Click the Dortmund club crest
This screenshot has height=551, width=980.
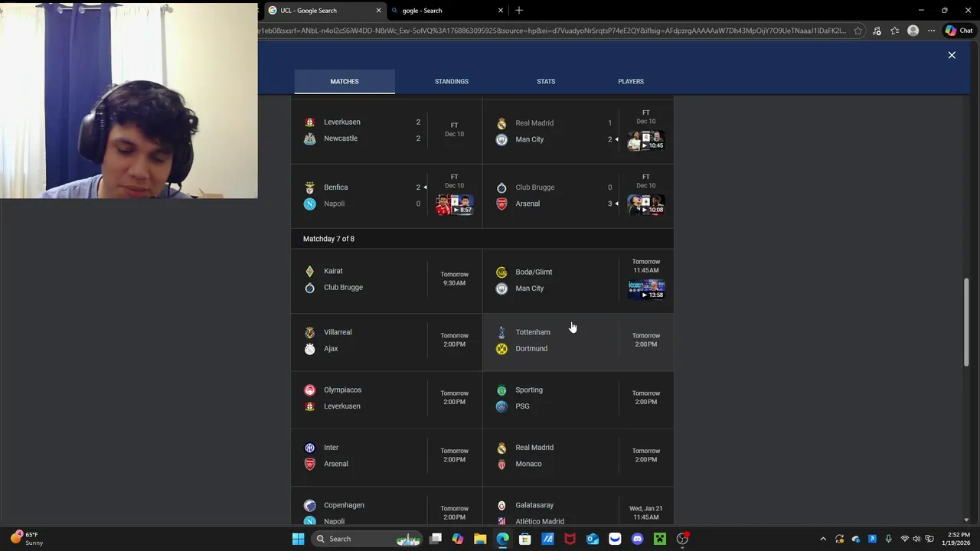coord(501,349)
